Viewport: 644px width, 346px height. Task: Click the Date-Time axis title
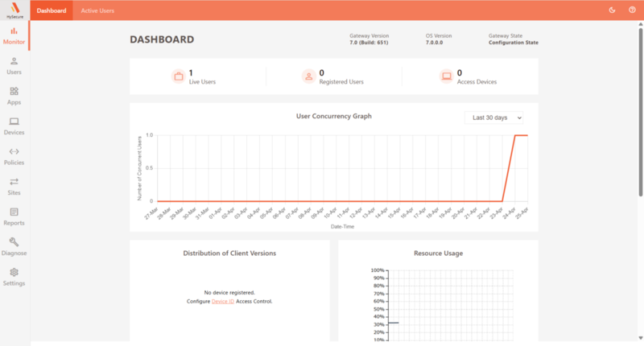tap(342, 227)
